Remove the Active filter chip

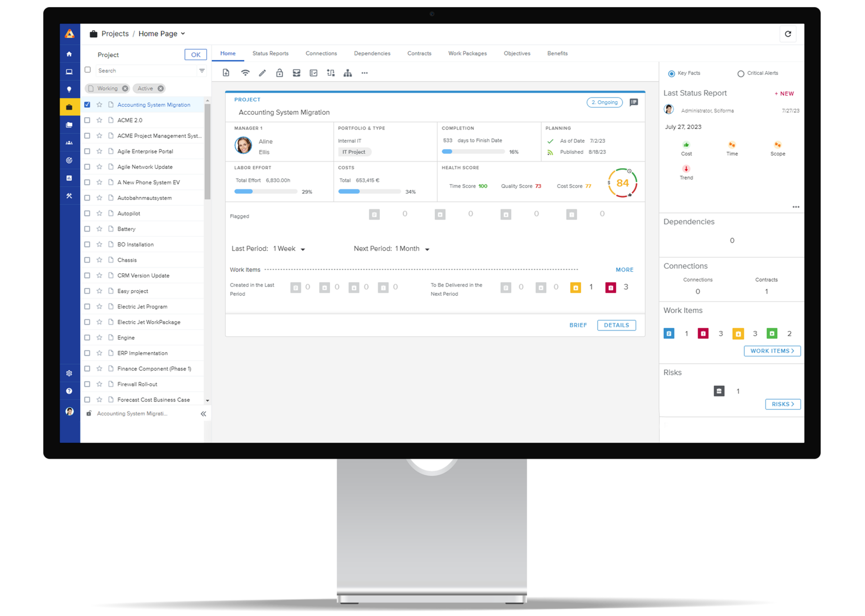point(161,89)
